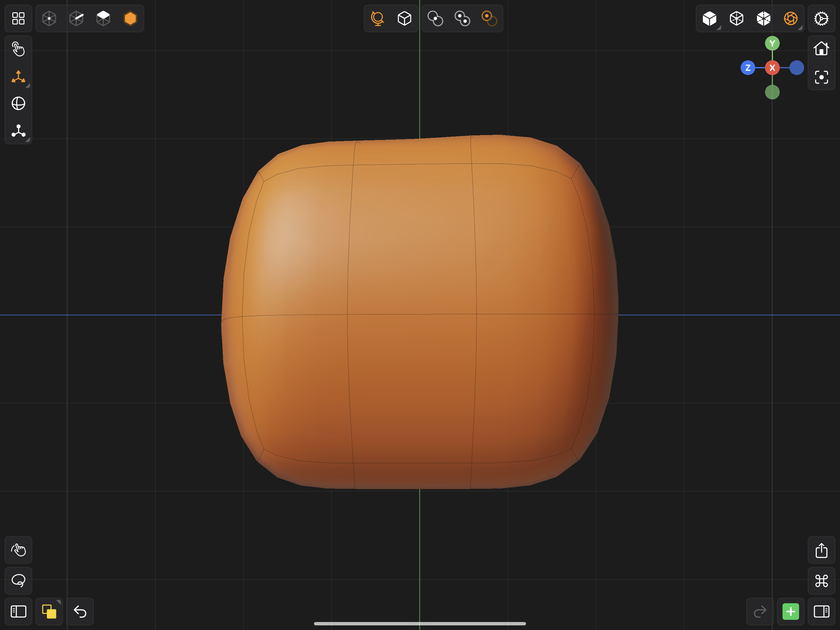Switch to vertex selection mode
The image size is (840, 630).
[x=49, y=18]
